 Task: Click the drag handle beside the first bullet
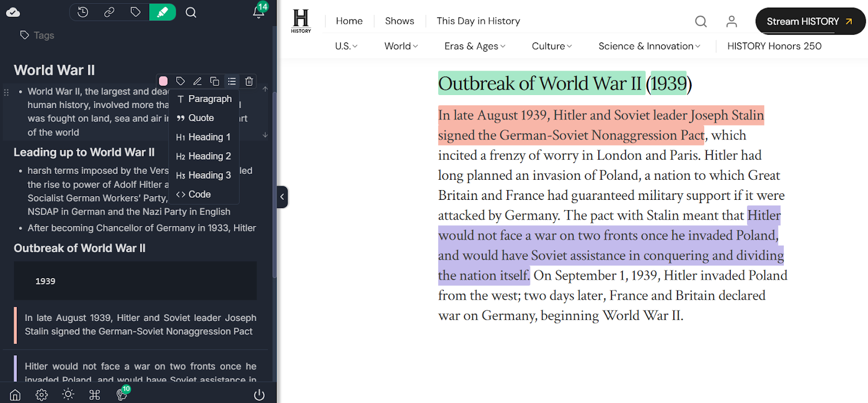click(7, 92)
